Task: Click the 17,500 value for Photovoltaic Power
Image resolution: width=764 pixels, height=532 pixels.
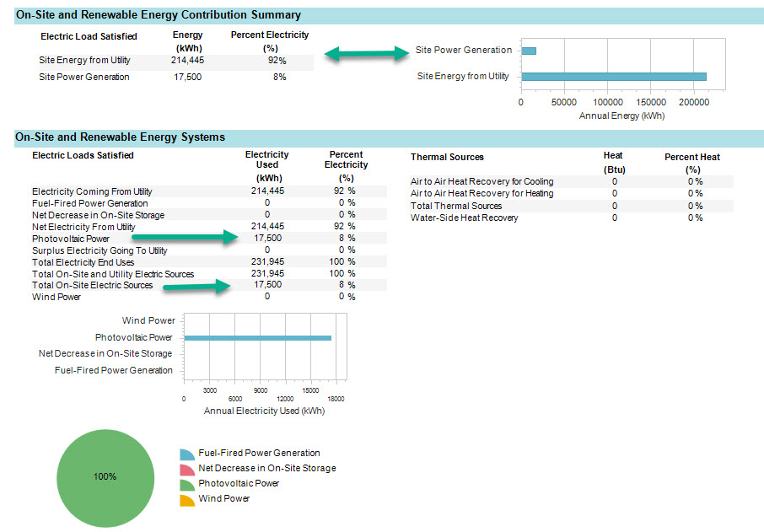Action: (x=267, y=239)
